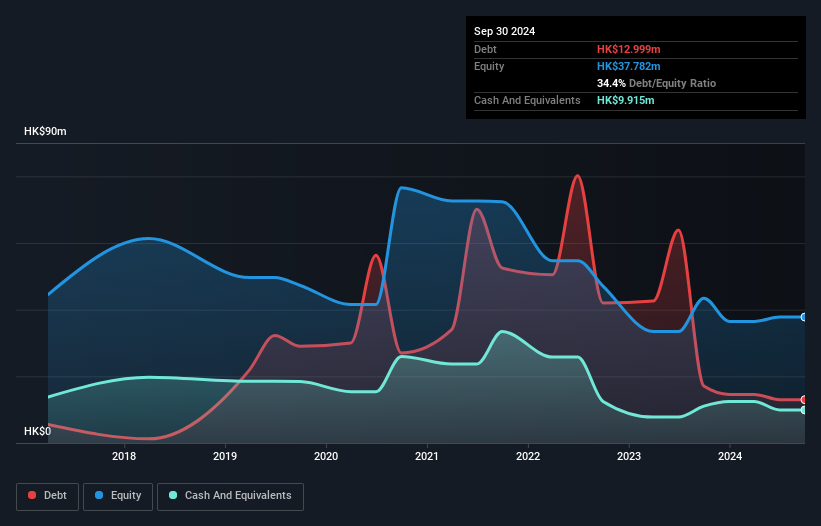This screenshot has width=821, height=526.
Task: Click the Sep 30 2024 tooltip date
Action: click(505, 31)
